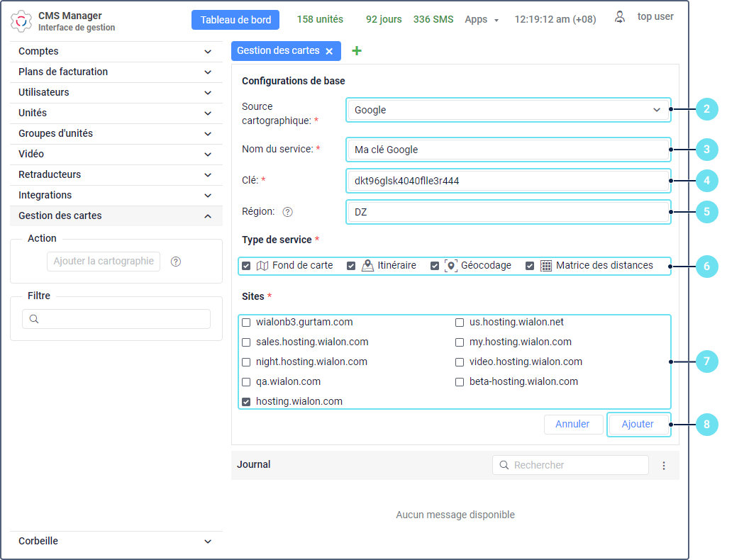Viewport: 744px width, 560px height.
Task: Open the Apps dropdown menu
Action: [482, 20]
